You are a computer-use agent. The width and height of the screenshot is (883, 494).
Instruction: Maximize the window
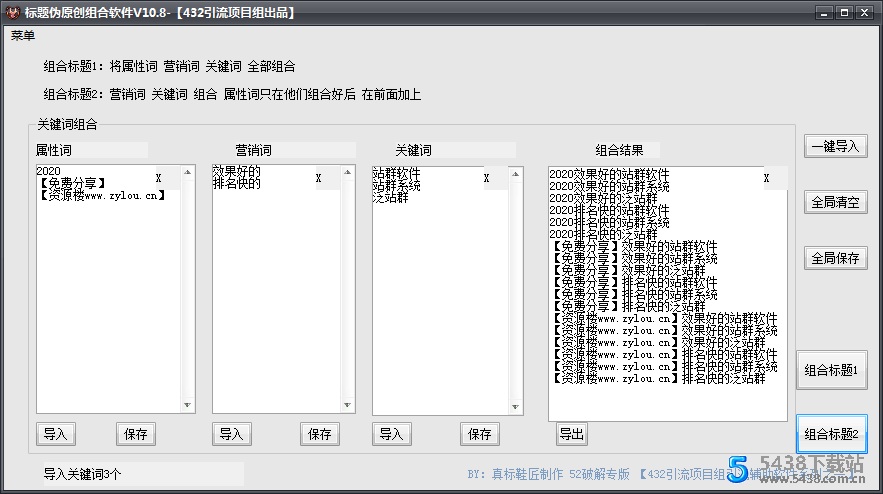pyautogui.click(x=844, y=12)
